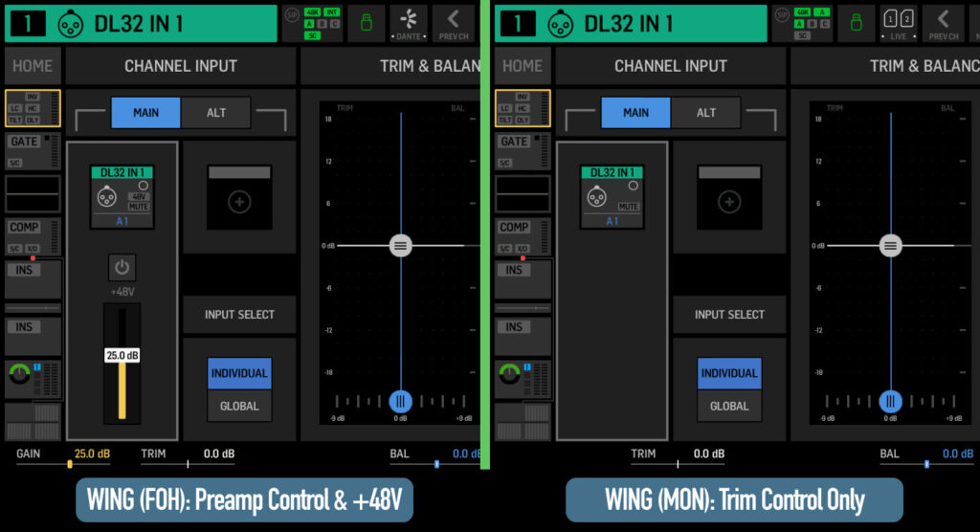Viewport: 980px width, 532px height.
Task: Choose GLOBAL input select on MON
Action: click(729, 406)
